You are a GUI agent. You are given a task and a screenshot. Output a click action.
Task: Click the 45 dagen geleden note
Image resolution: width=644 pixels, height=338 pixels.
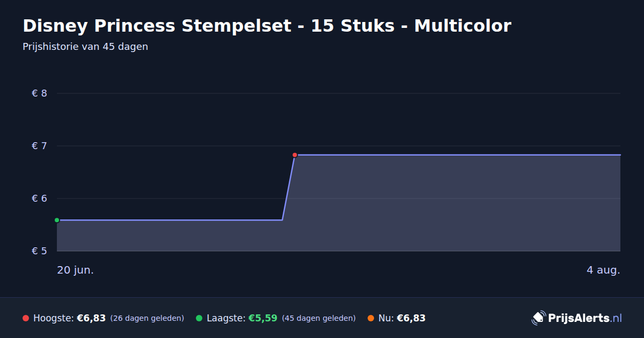tap(319, 318)
